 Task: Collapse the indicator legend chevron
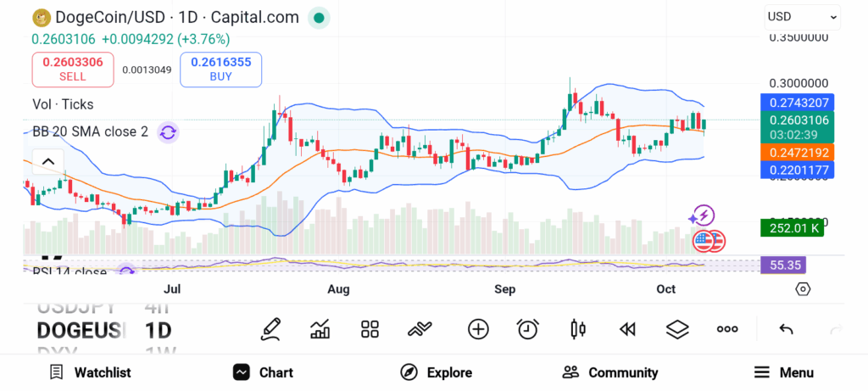coord(47,161)
